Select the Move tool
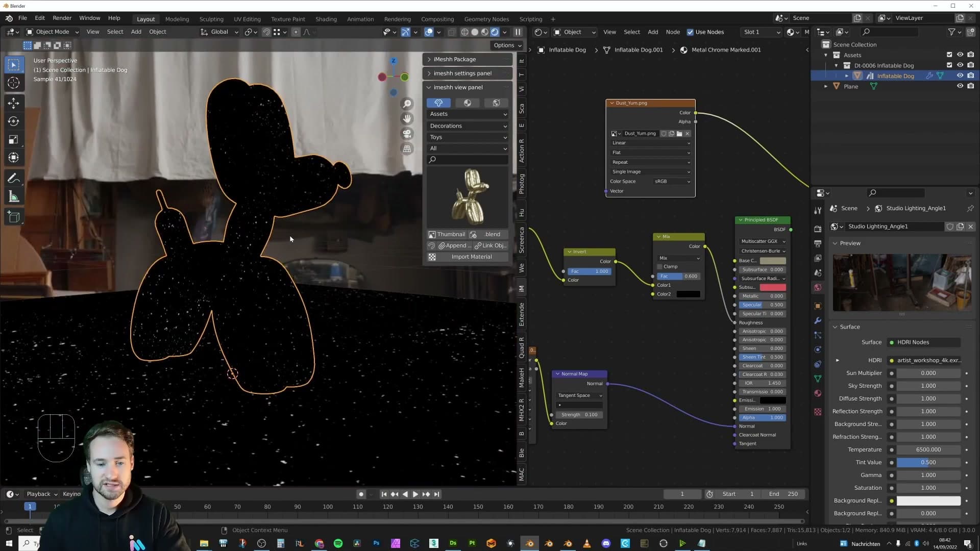The image size is (980, 551). pos(14,103)
